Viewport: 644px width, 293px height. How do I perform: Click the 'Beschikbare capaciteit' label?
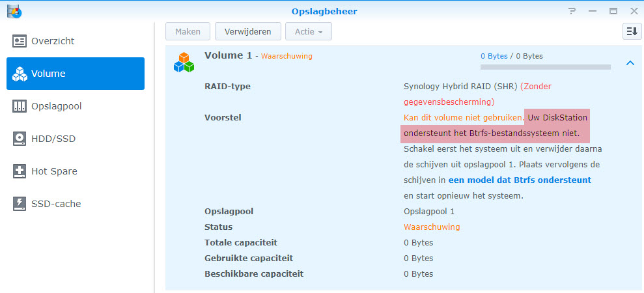(x=254, y=273)
